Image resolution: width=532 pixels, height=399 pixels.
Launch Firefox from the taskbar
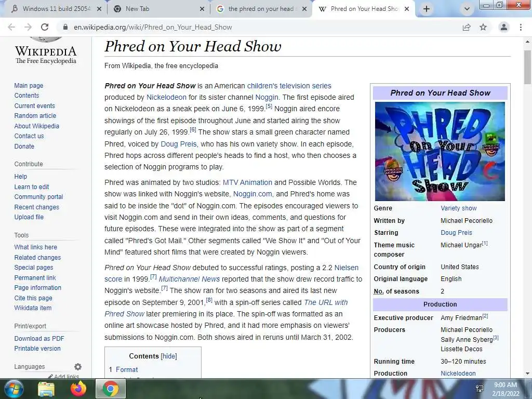[x=78, y=389]
